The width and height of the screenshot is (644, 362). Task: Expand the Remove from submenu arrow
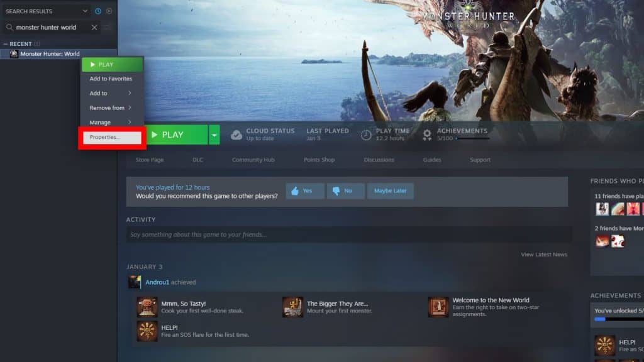(x=130, y=107)
